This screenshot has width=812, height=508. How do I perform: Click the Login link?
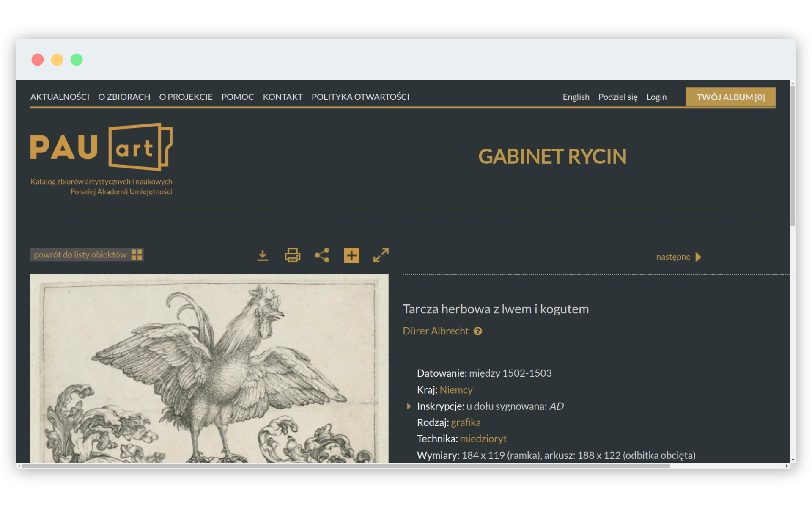(x=656, y=97)
